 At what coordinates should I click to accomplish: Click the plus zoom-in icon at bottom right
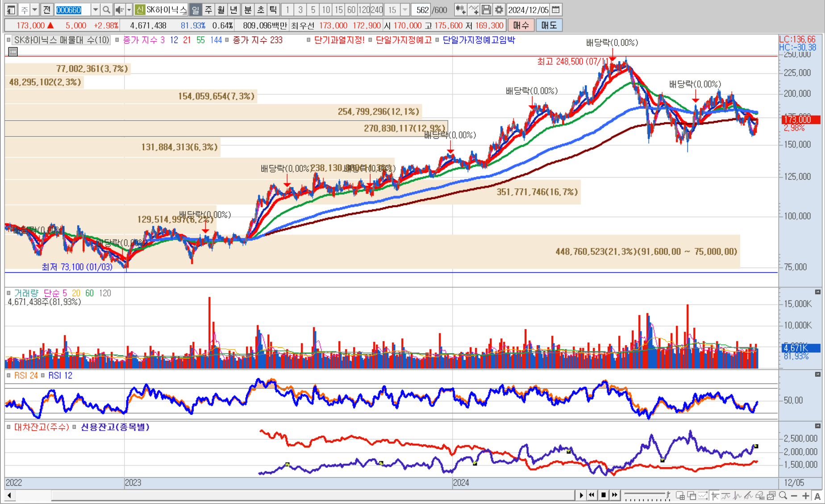point(805,496)
